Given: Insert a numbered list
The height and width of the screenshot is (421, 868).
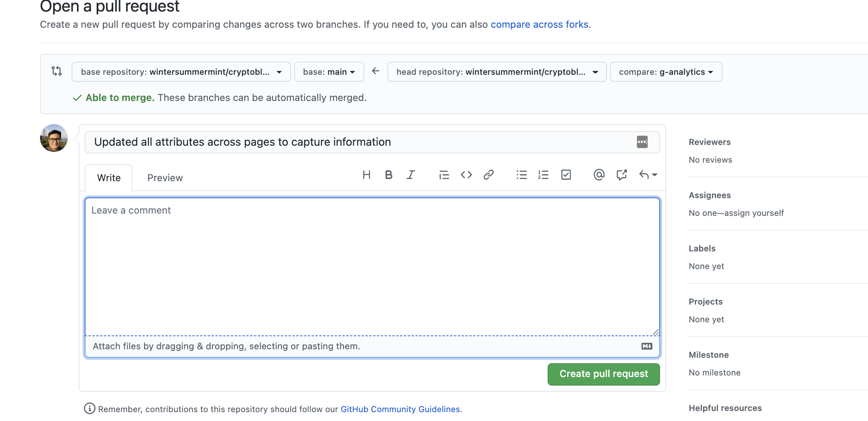Looking at the screenshot, I should [543, 175].
